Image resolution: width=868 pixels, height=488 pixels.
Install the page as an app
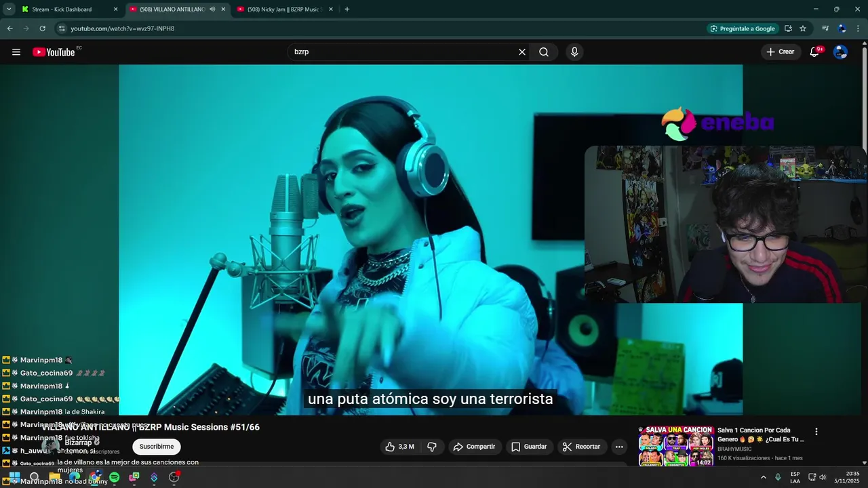tap(788, 28)
